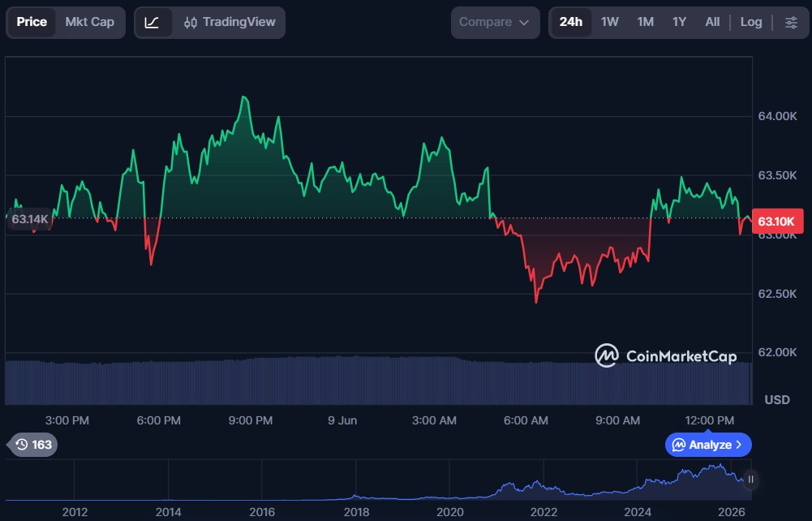Click the 6:00 AM time label
Screen dimensions: 812x521
[x=526, y=420]
